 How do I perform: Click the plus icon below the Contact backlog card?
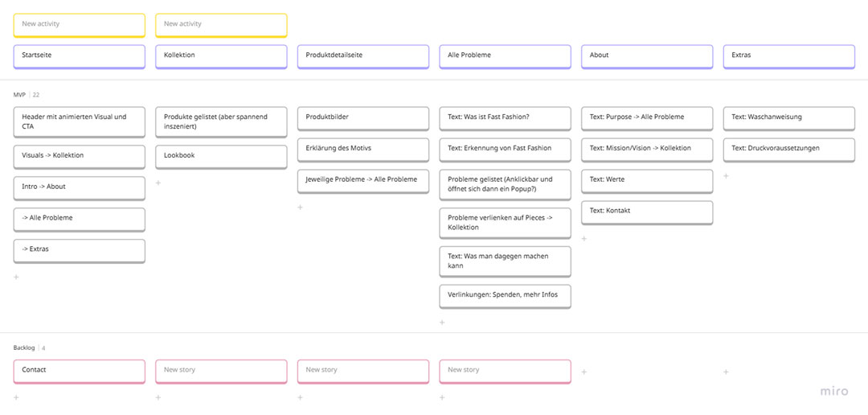tap(16, 397)
